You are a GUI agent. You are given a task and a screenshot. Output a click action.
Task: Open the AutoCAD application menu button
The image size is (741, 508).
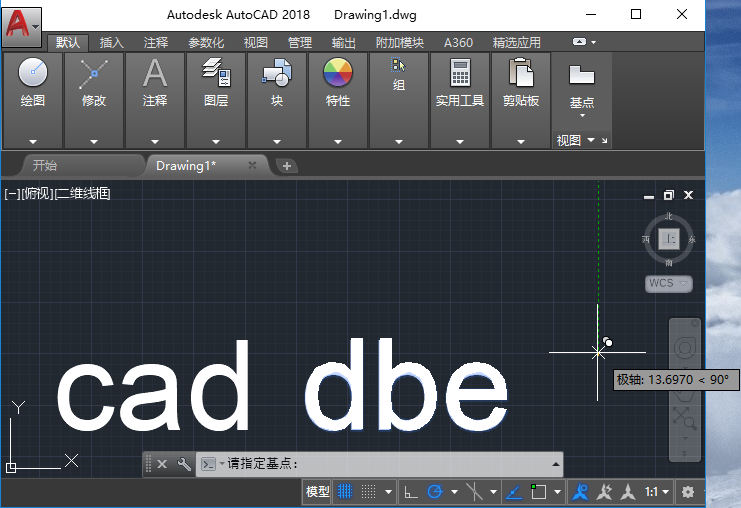(x=22, y=26)
